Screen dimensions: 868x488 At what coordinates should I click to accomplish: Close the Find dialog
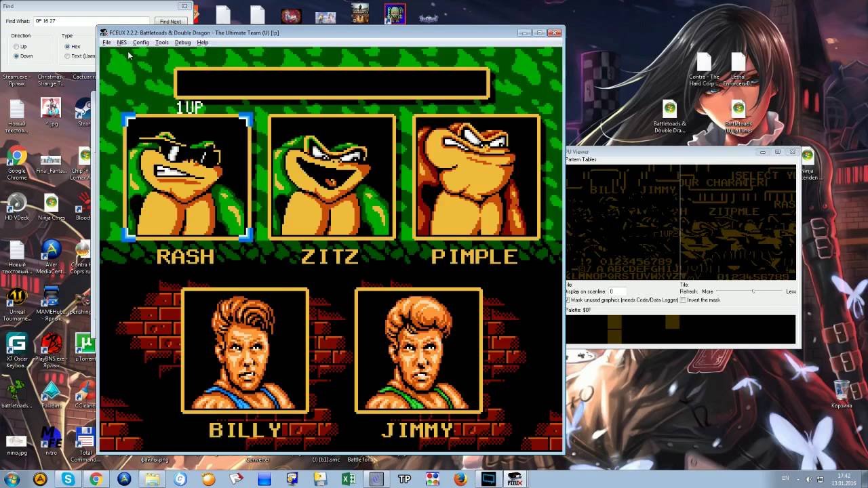(x=184, y=6)
